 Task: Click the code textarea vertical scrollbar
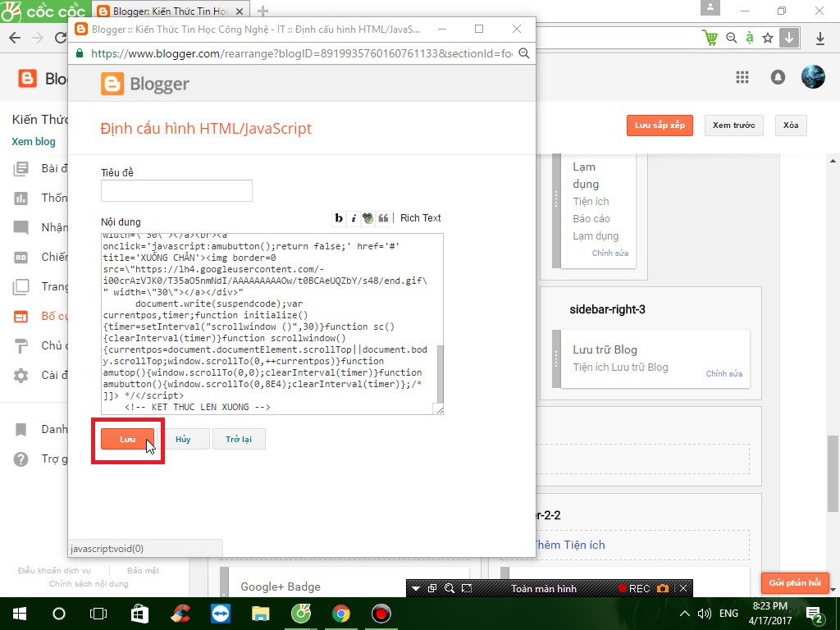[441, 374]
